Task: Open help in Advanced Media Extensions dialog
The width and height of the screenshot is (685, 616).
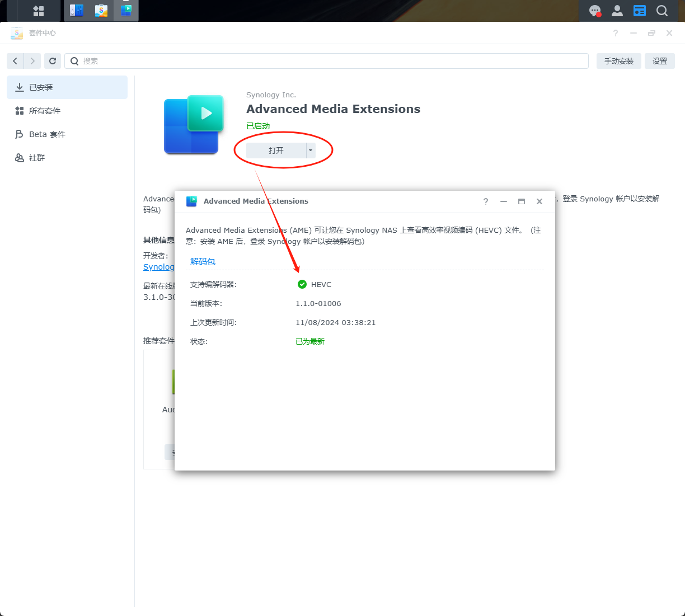Action: pyautogui.click(x=486, y=201)
